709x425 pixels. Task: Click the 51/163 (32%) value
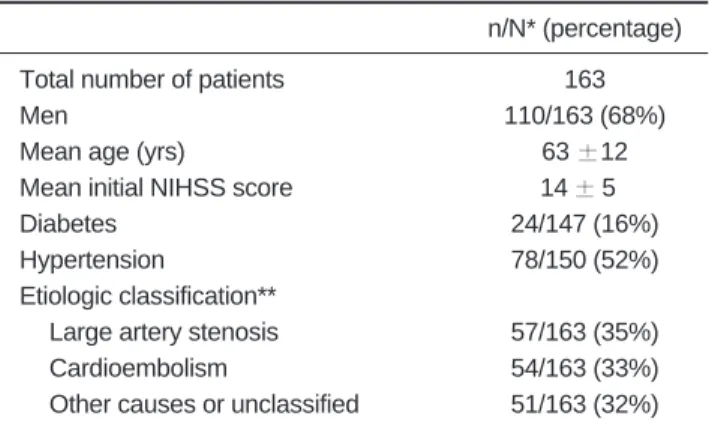585,405
